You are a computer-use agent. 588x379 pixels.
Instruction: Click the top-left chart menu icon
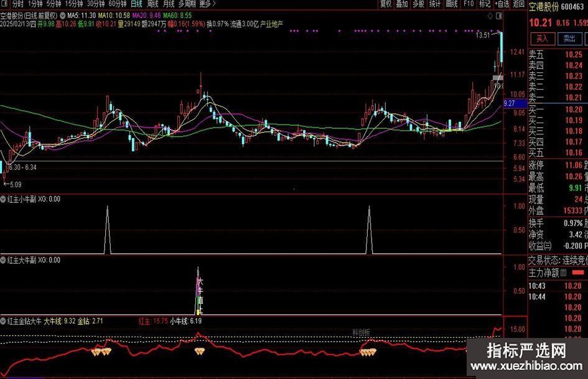tap(6, 4)
